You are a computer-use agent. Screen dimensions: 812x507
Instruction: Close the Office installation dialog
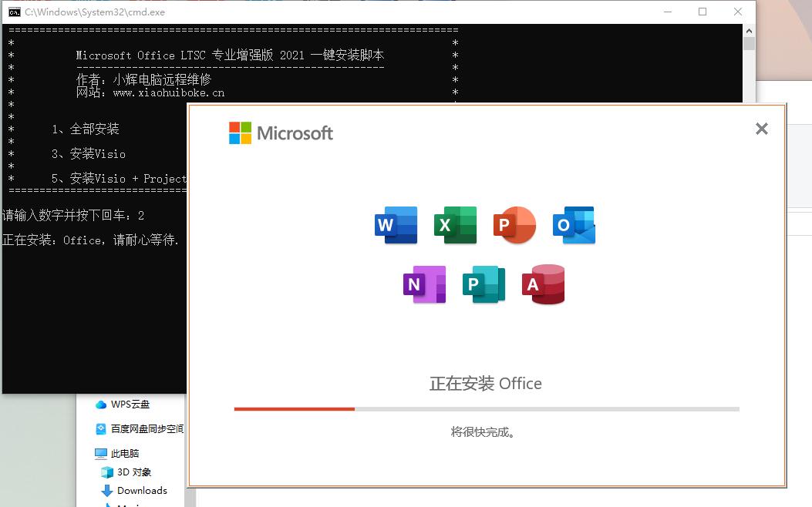[761, 129]
